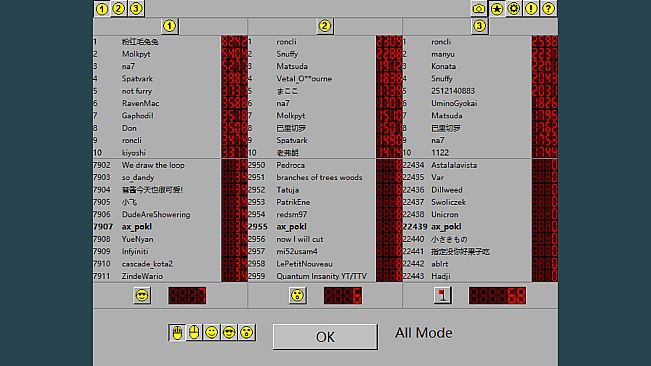Select the Unicron row
Image resolution: width=651 pixels, height=366 pixels.
point(480,215)
